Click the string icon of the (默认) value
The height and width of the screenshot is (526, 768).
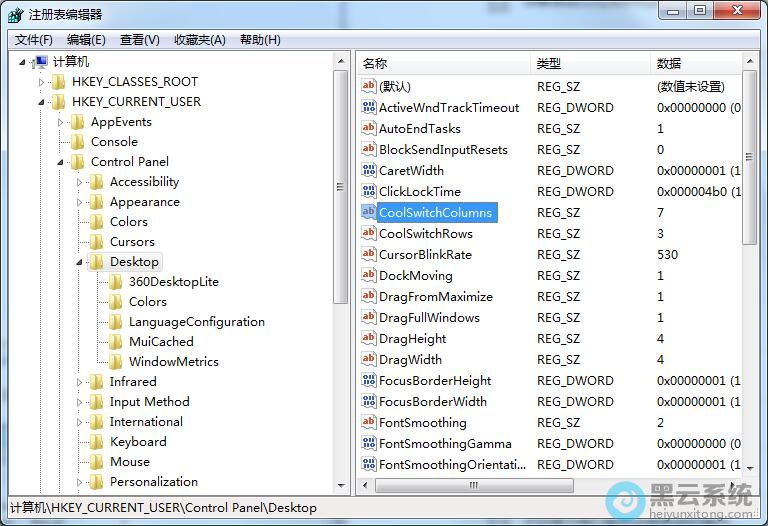(x=368, y=86)
